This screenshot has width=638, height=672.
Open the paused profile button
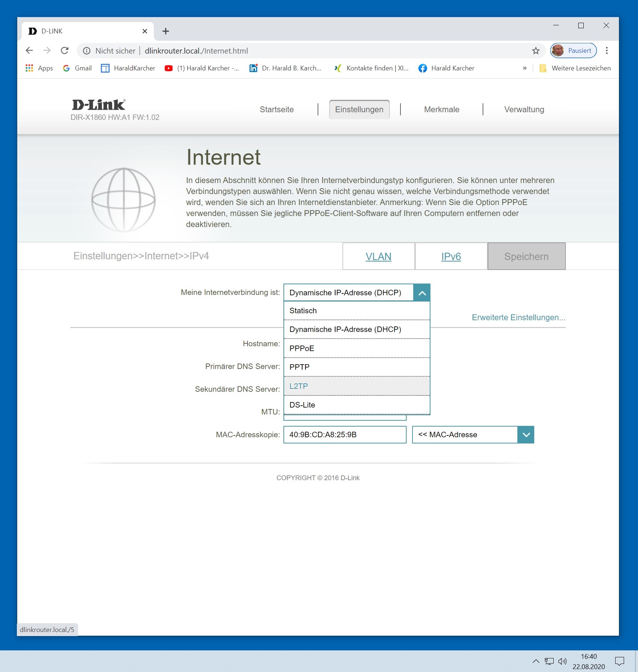click(x=573, y=51)
